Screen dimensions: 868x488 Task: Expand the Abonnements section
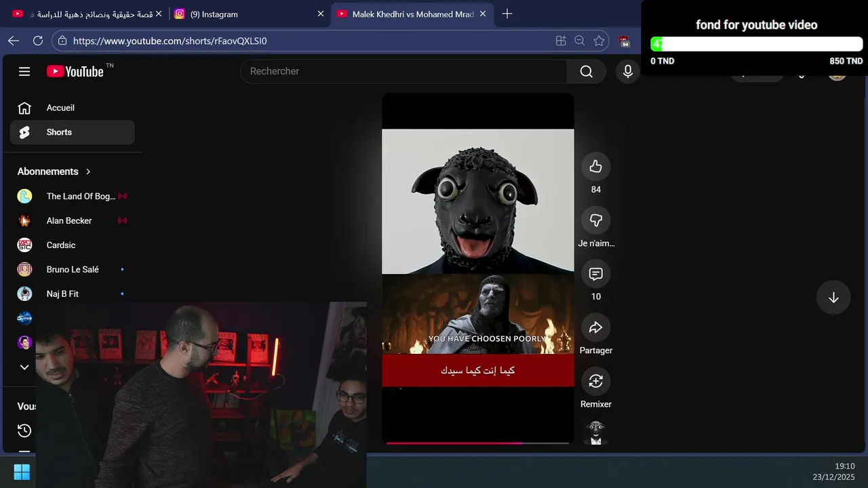54,171
